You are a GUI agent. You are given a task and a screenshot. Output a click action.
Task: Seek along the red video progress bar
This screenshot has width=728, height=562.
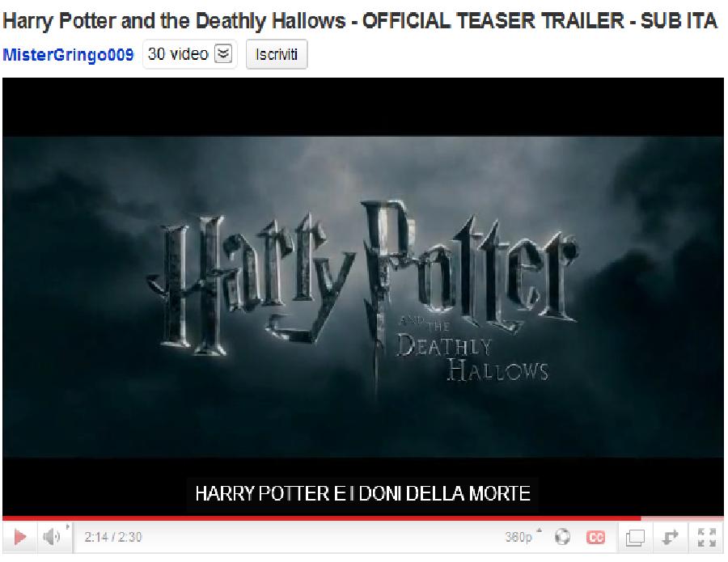point(321,518)
